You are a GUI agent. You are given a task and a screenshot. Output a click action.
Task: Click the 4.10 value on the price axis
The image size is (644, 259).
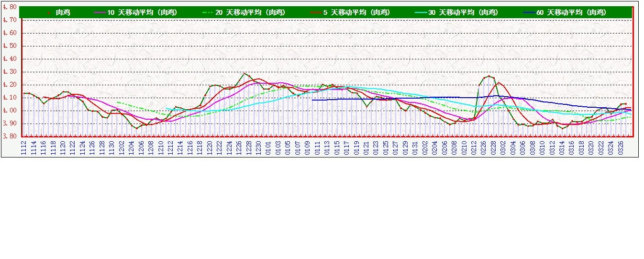(10, 98)
